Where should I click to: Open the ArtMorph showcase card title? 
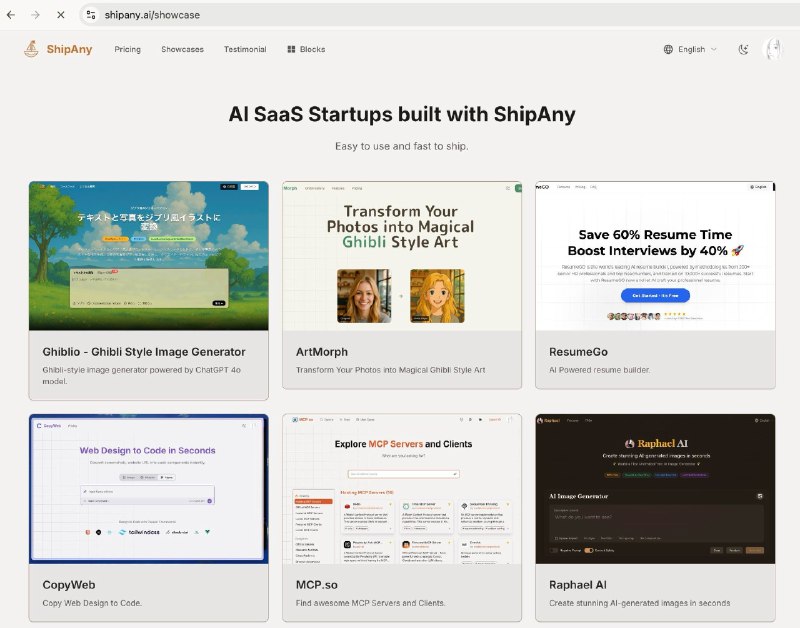point(322,352)
